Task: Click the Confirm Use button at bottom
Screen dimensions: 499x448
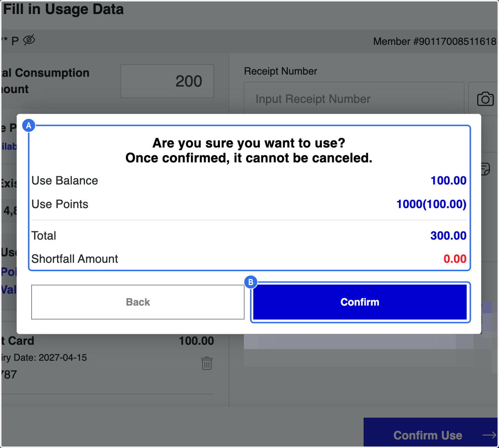Action: (x=430, y=433)
